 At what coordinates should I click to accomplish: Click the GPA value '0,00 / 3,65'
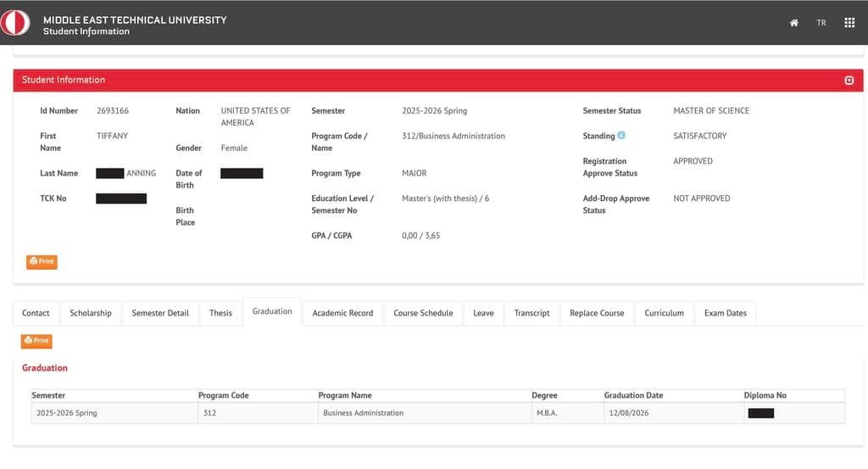tap(420, 236)
